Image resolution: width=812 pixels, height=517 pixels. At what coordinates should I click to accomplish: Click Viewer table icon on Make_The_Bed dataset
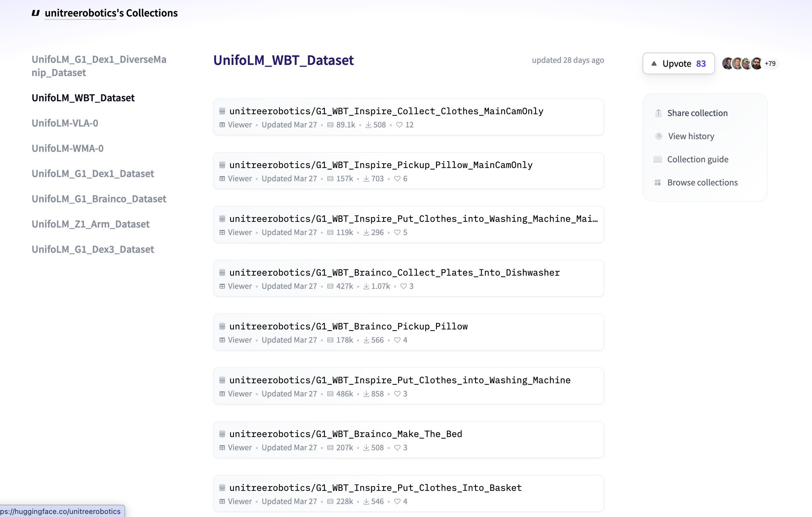222,448
